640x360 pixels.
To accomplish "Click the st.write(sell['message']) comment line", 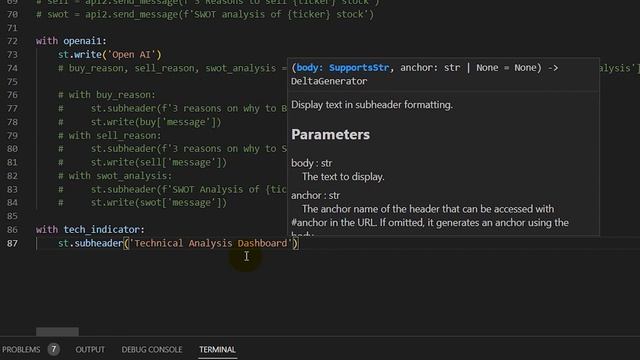I will [x=142, y=162].
